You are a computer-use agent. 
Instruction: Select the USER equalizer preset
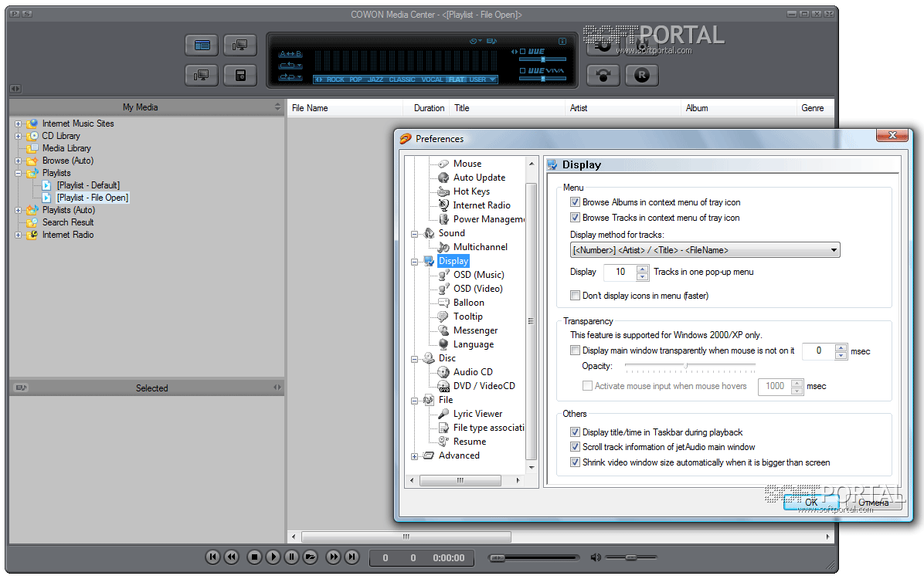[477, 80]
